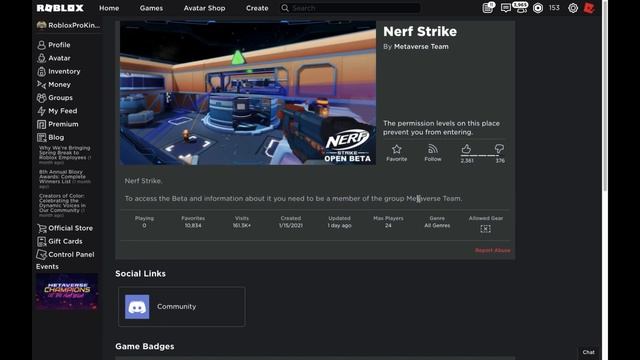Viewport: 640px width, 360px height.
Task: Click the Max Players value 24
Action: tap(388, 226)
